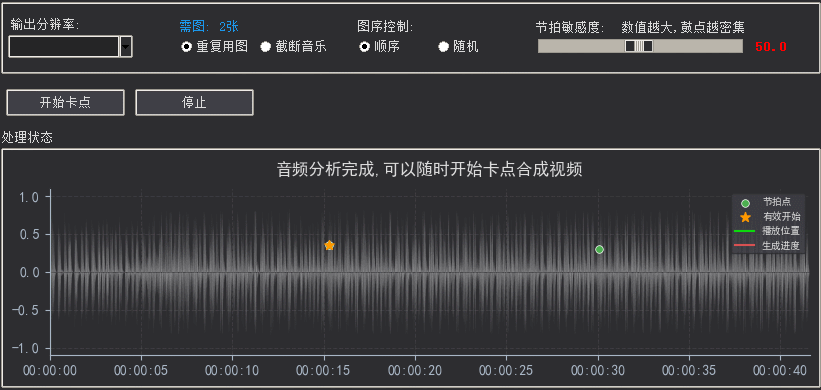Image resolution: width=821 pixels, height=390 pixels.
Task: Click the 00:00:15 time axis label
Action: (324, 371)
